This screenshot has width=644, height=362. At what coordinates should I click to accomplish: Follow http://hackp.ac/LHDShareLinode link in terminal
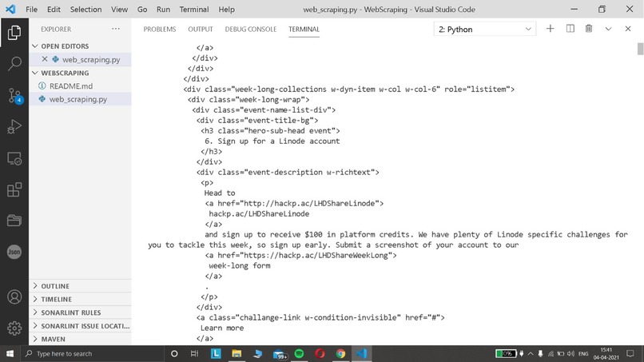[311, 204]
